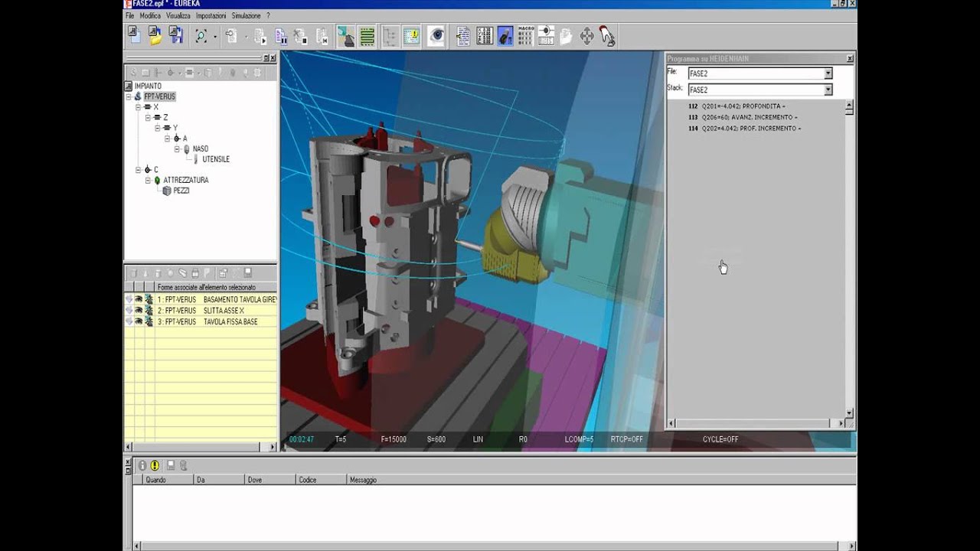Collapse the C axis tree node
Image resolution: width=980 pixels, height=551 pixels.
(139, 170)
